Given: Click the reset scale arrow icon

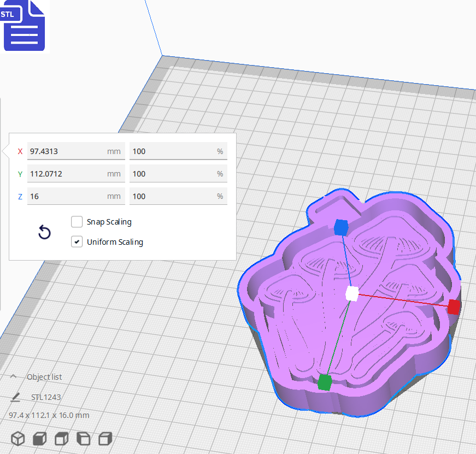Looking at the screenshot, I should click(44, 232).
